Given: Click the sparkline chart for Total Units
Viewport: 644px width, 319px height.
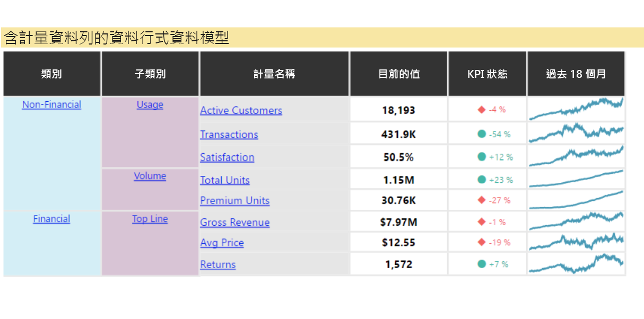Looking at the screenshot, I should point(576,179).
